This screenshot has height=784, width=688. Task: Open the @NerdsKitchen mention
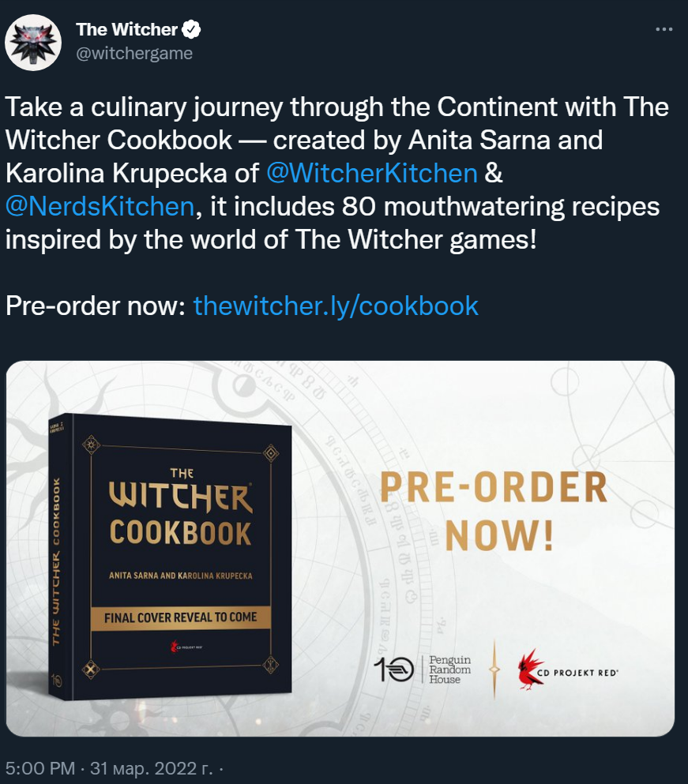(x=100, y=207)
